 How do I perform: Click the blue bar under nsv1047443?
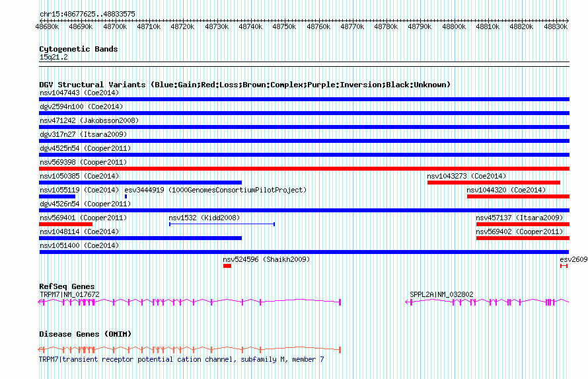(304, 99)
